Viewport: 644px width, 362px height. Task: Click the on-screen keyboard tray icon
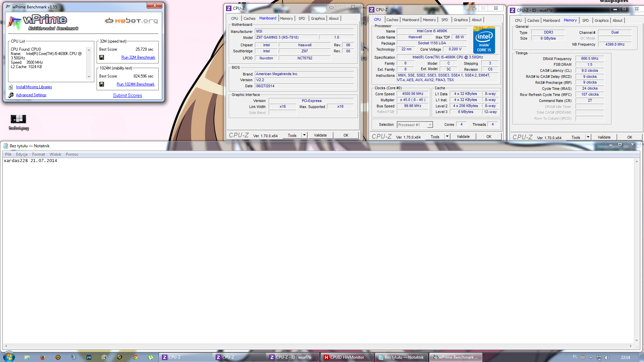pos(583,357)
